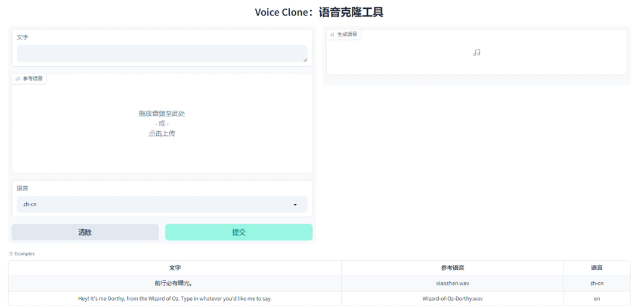Screen dimensions: 644x306
Task: Select the xiaozhan.wav example audio cell
Action: (x=452, y=283)
